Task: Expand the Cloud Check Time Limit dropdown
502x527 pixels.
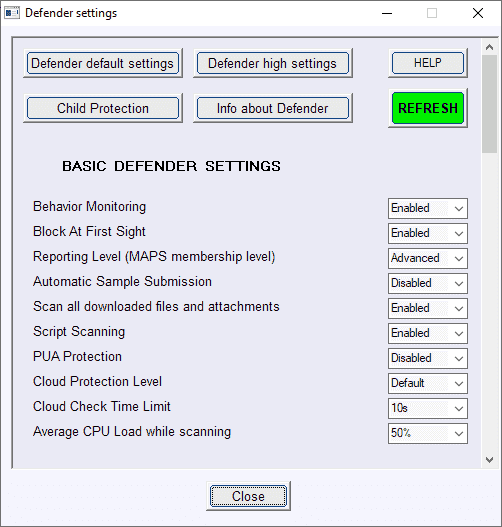Action: [428, 408]
